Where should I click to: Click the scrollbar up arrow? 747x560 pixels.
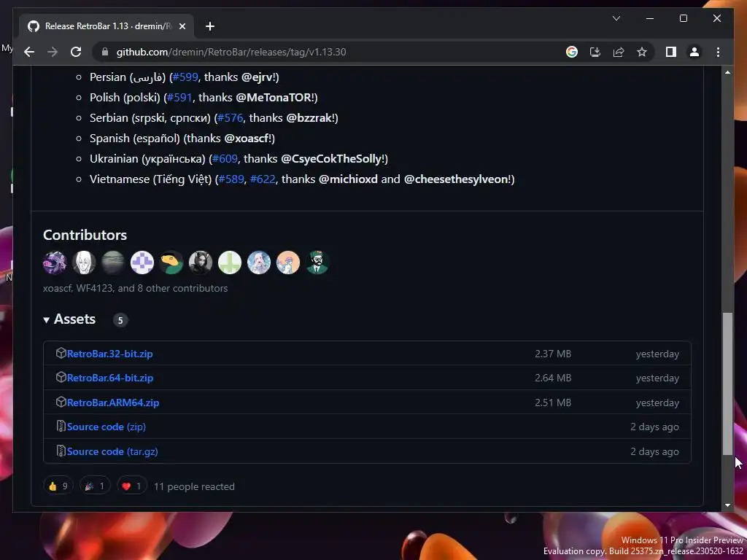(x=727, y=72)
